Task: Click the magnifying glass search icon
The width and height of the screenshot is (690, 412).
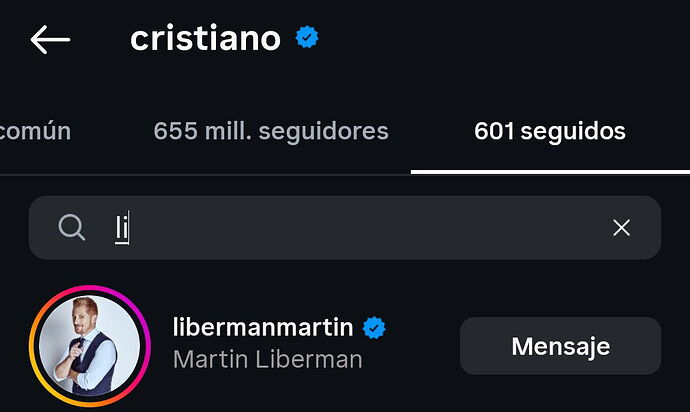Action: pos(72,228)
